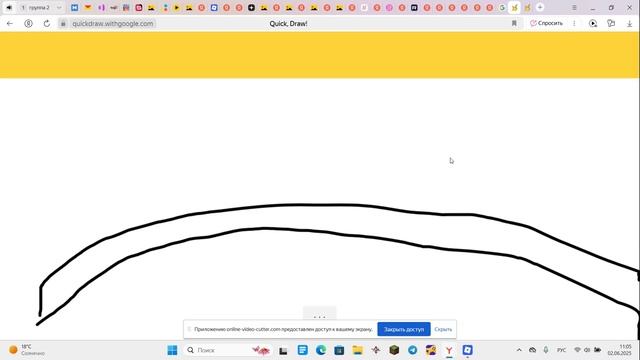Click the quickdraw.withgoogle.com address field
This screenshot has width=640, height=360.
pos(113,24)
